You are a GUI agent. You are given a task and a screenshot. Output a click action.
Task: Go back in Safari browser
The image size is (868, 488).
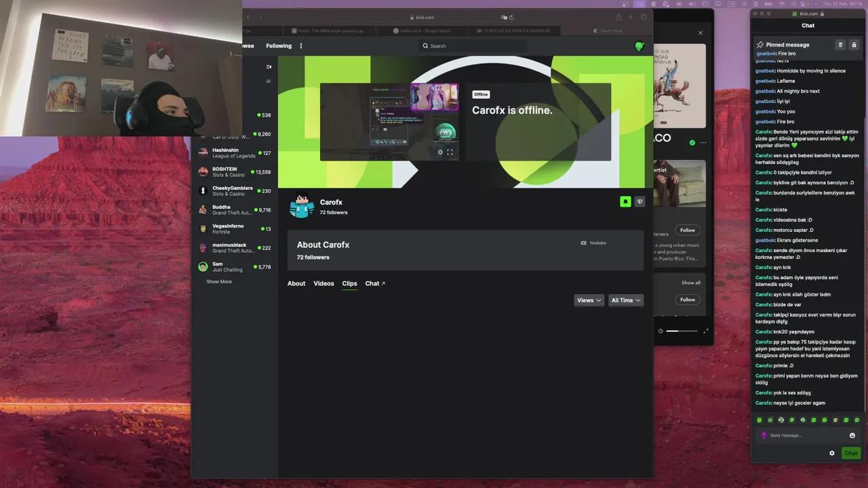248,17
